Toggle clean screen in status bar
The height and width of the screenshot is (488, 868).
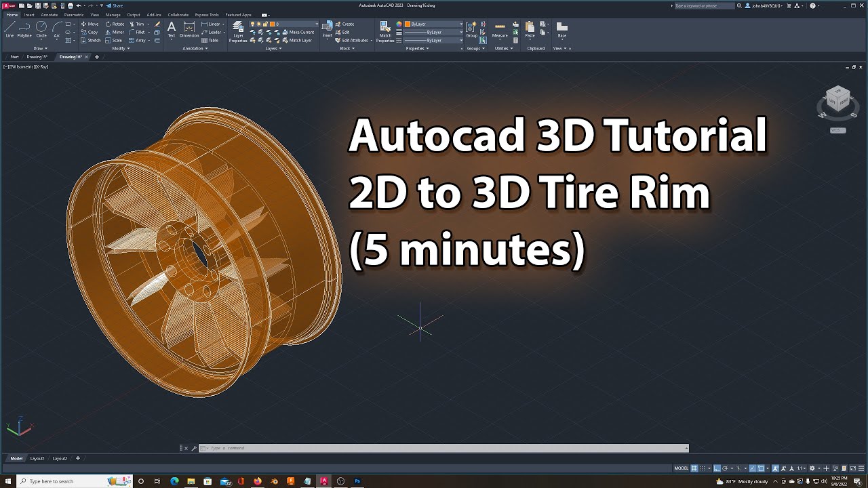click(852, 468)
